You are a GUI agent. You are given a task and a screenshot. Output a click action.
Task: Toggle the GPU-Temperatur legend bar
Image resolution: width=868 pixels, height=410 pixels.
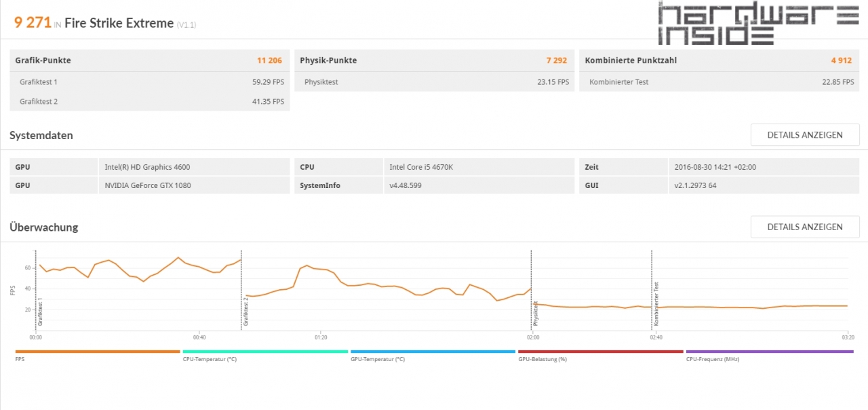(433, 352)
